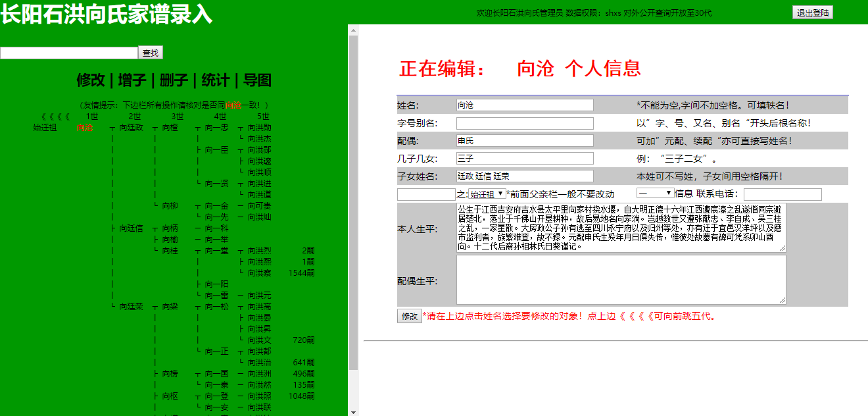Click the 联系电话 phone input field
This screenshot has height=416, width=868.
pos(782,194)
